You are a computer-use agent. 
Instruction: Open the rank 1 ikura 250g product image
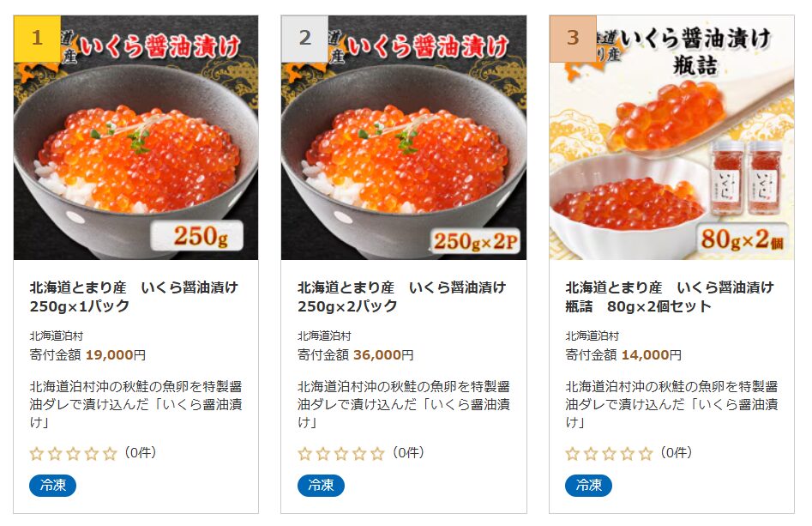coord(135,137)
